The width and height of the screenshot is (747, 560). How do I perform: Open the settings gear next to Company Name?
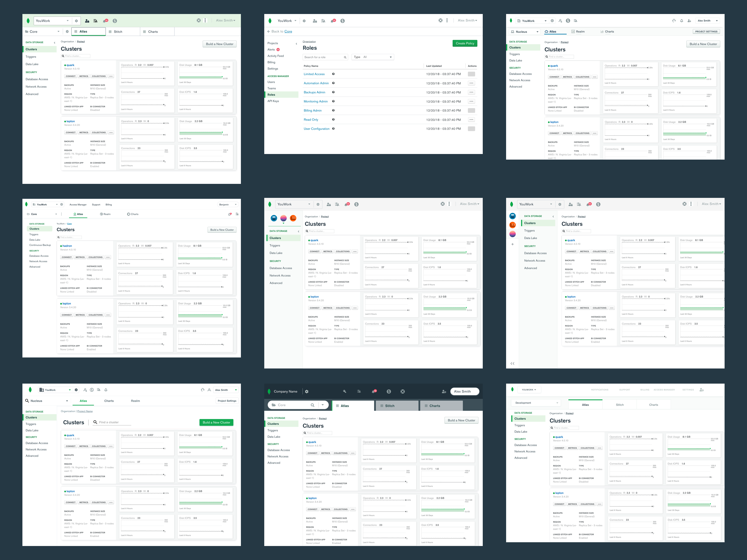coord(307,392)
